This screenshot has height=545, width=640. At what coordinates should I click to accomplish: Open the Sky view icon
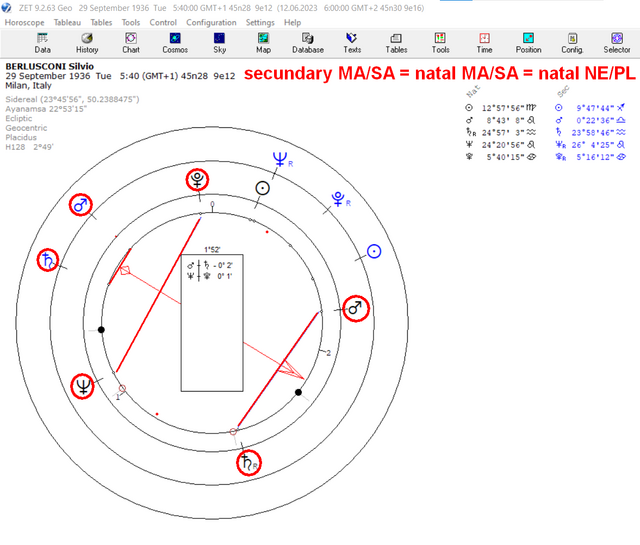(x=219, y=43)
